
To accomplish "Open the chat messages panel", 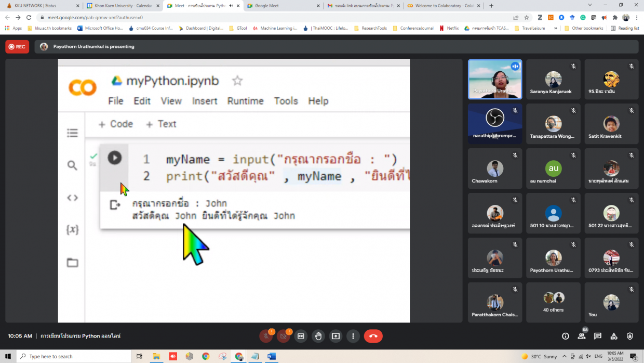I will 598,336.
